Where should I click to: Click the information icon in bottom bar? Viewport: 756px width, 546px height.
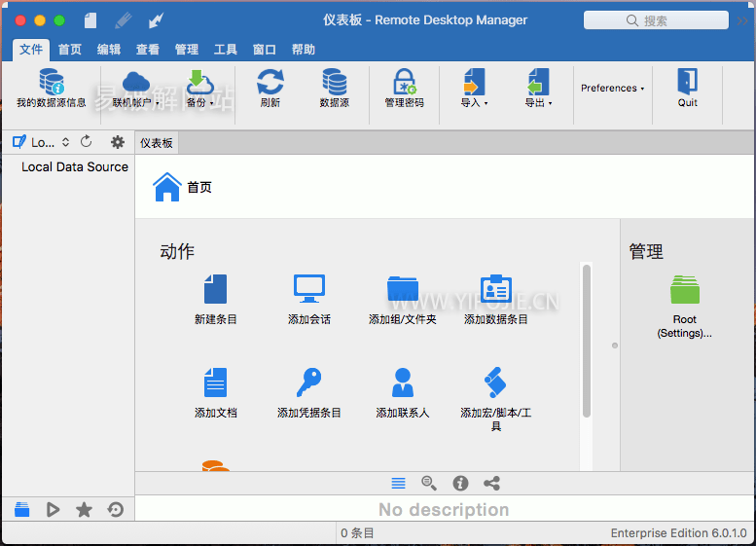click(460, 484)
